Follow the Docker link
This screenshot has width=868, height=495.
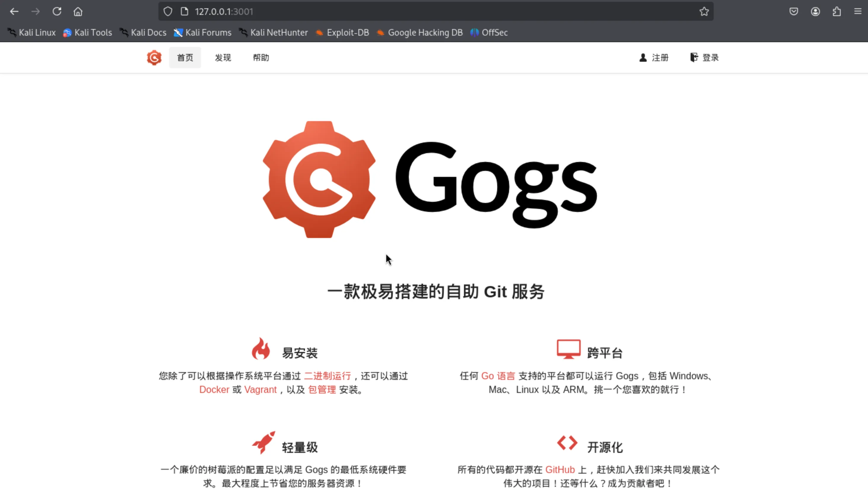(x=214, y=390)
